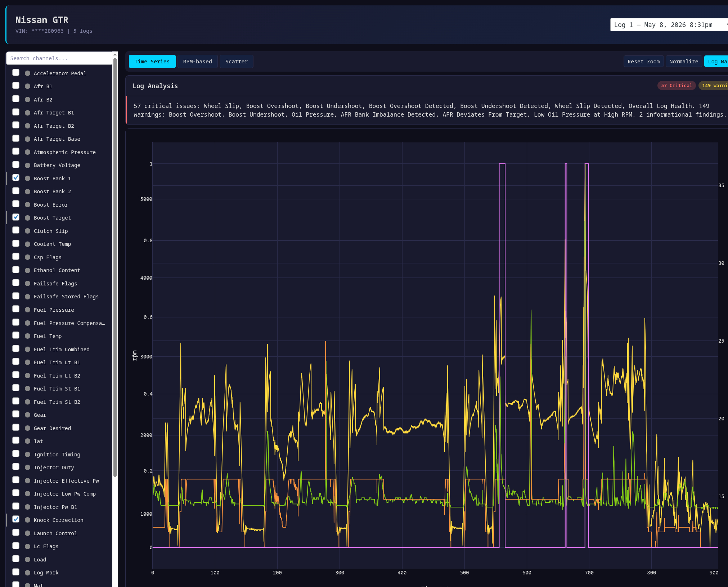Toggle the Log Markers button

(x=716, y=62)
